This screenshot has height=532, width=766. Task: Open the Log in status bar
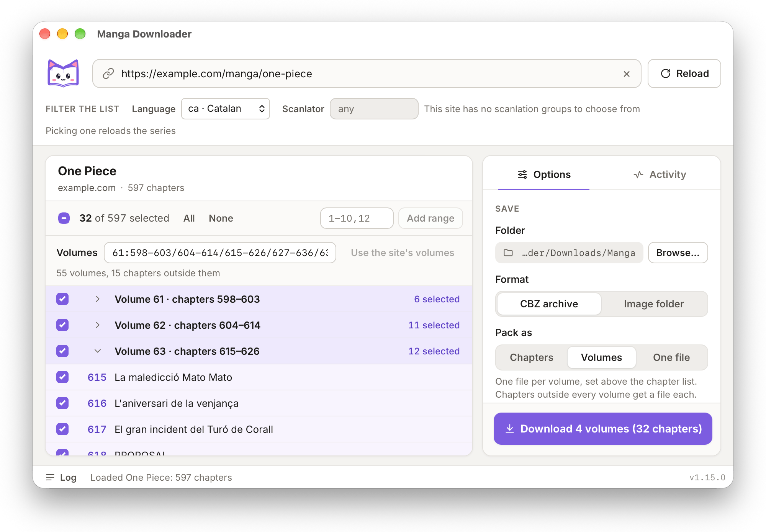tap(61, 477)
